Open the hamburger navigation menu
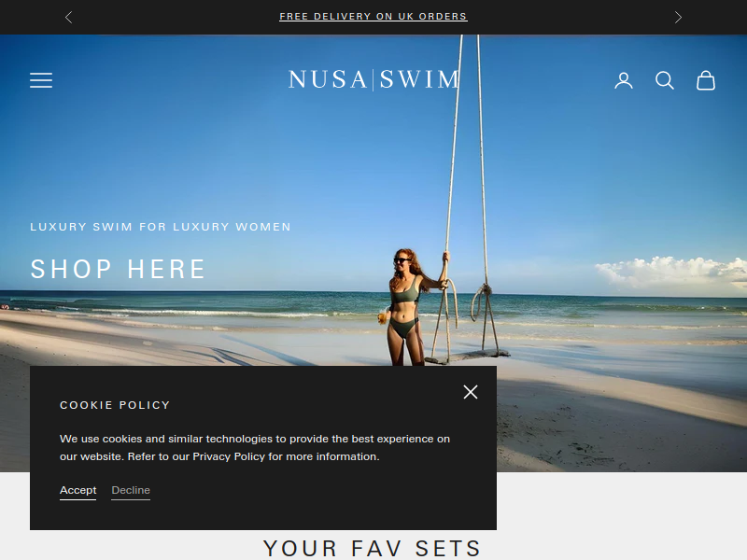 pos(41,80)
